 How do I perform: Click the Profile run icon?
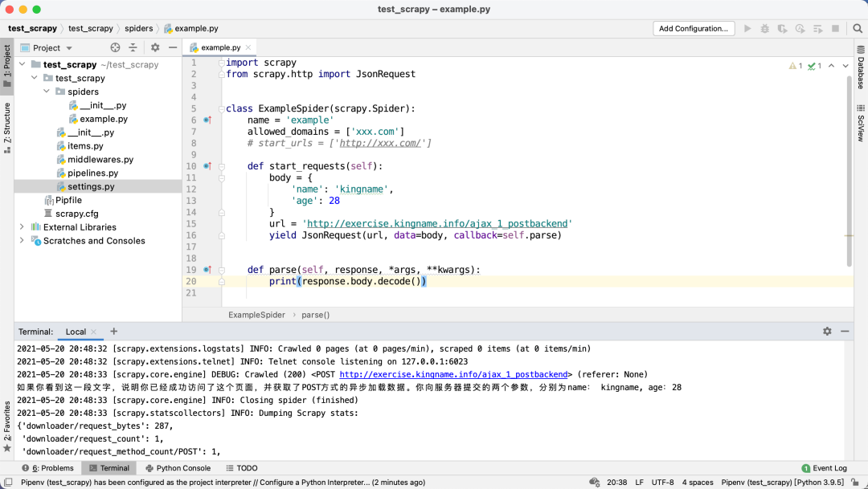tap(800, 28)
